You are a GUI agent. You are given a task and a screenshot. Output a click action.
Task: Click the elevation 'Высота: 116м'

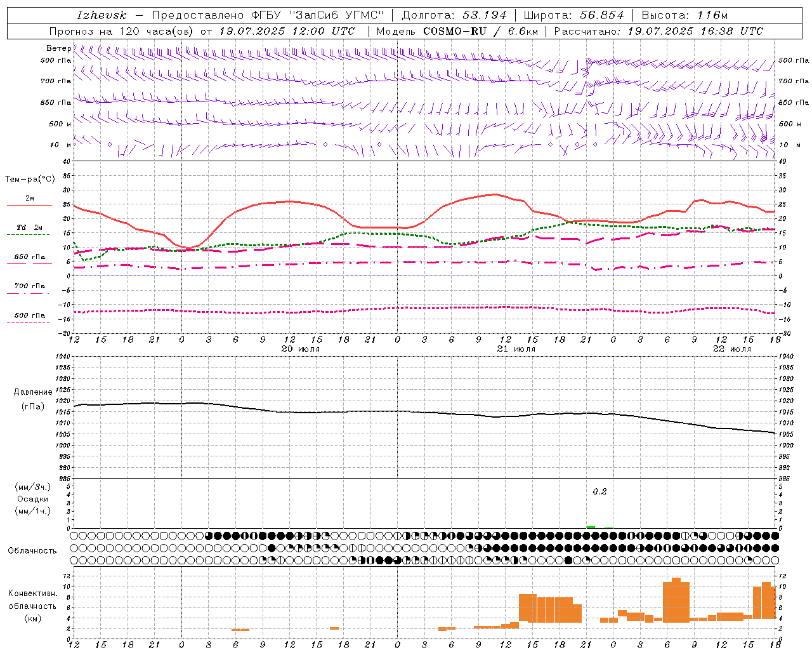tap(684, 15)
